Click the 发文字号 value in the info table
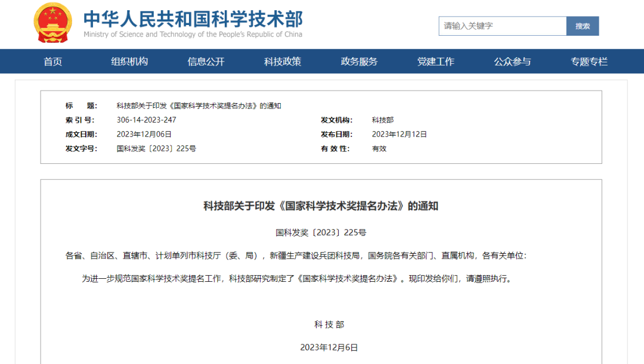This screenshot has width=644, height=364. [156, 148]
